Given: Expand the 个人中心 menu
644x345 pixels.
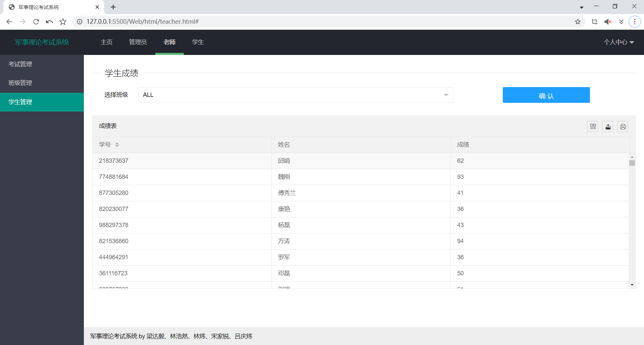Looking at the screenshot, I should coord(619,42).
